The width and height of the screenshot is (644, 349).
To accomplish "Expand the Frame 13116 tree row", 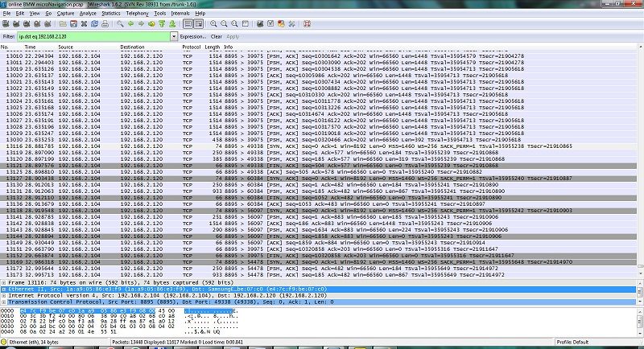I will tap(4, 282).
